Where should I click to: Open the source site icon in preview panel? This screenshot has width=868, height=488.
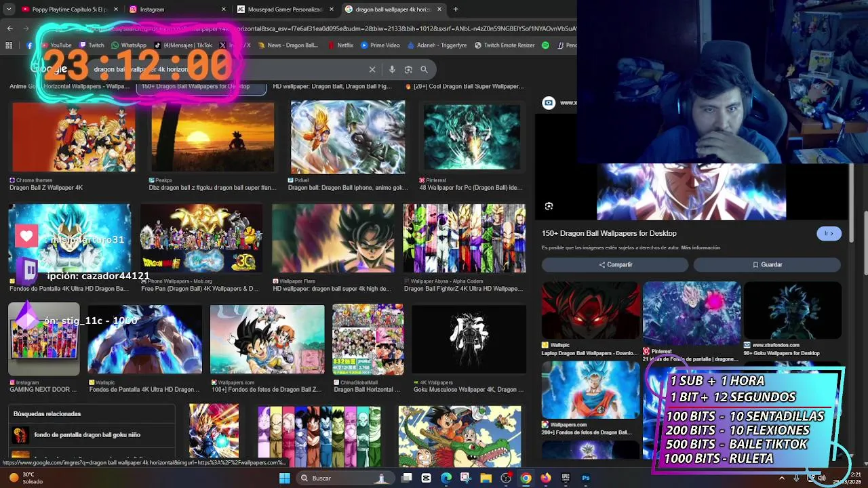coord(549,103)
